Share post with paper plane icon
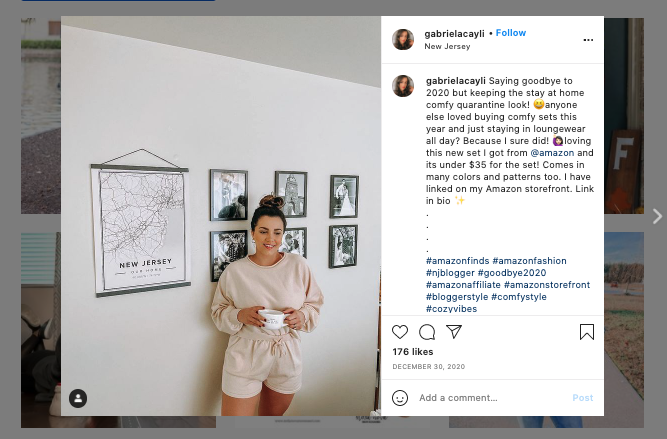Image resolution: width=667 pixels, height=439 pixels. pyautogui.click(x=454, y=332)
